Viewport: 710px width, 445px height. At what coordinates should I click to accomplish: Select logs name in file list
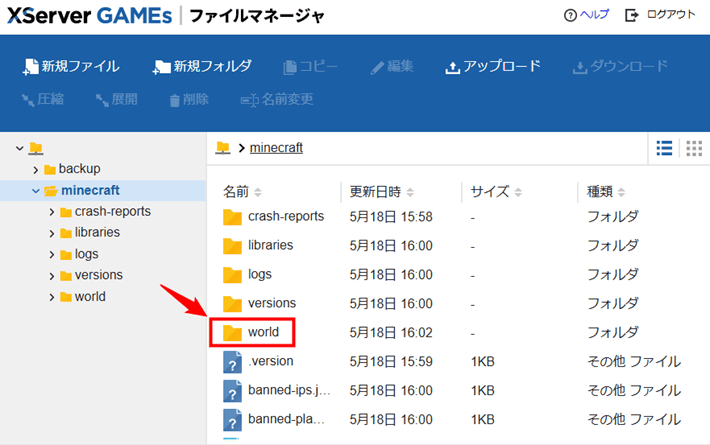point(259,274)
